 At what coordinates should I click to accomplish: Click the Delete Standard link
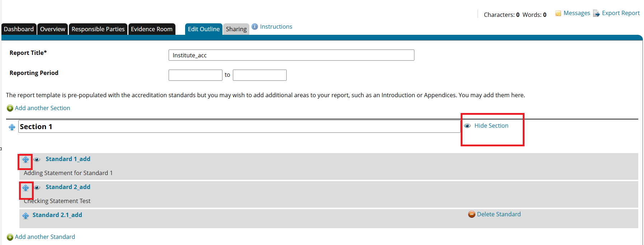tap(499, 214)
